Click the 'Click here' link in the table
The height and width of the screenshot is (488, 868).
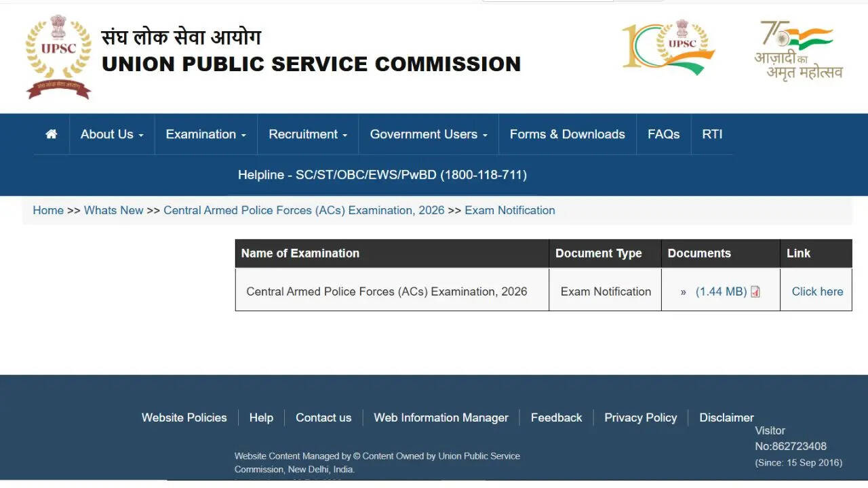[x=817, y=291]
